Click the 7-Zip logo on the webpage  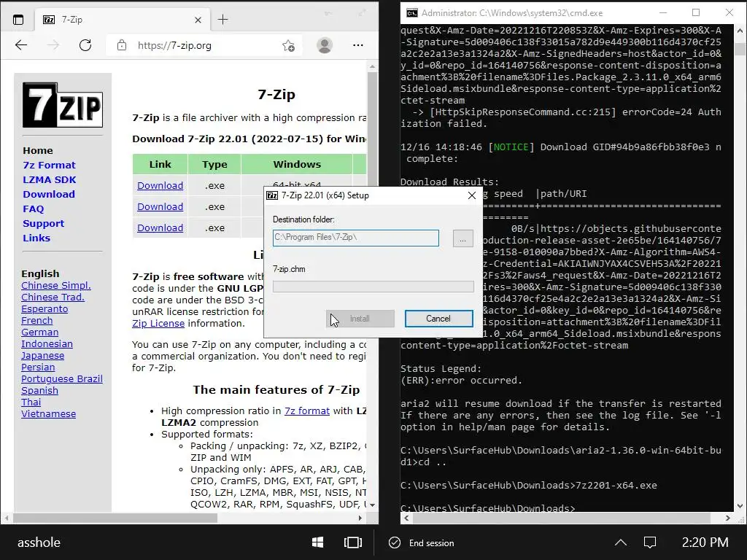click(x=63, y=105)
